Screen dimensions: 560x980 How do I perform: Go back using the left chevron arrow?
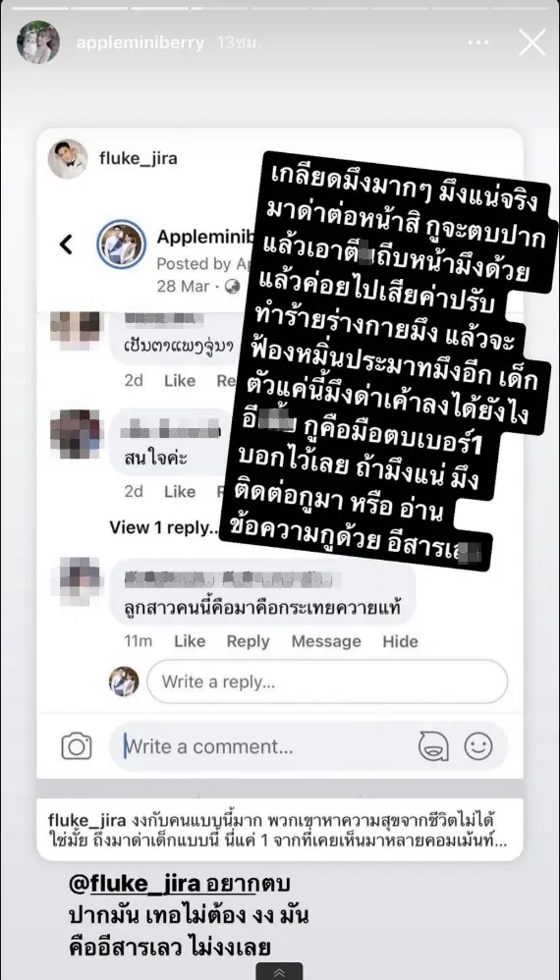point(66,245)
